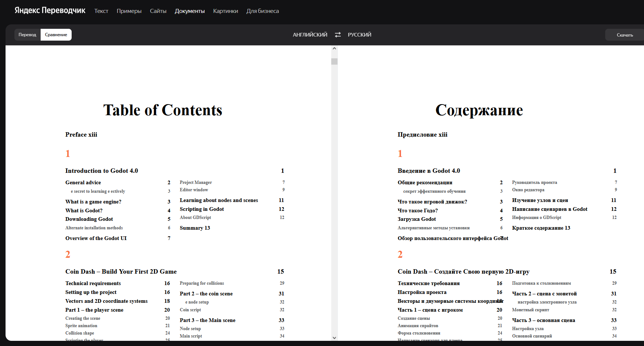The width and height of the screenshot is (644, 346).
Task: Click 'Alternate installation methods' entry
Action: point(94,228)
